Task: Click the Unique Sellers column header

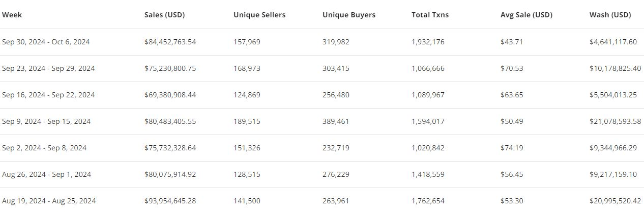Action: (x=259, y=15)
